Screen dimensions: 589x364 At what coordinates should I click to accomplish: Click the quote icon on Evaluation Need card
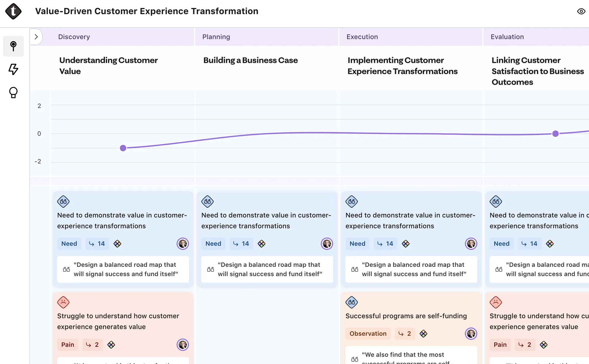coord(496,202)
